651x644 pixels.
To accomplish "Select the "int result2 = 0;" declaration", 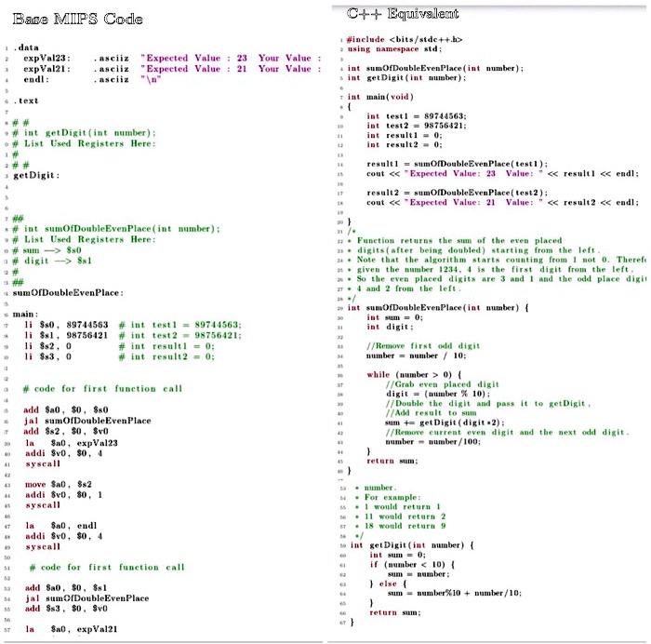I will (x=405, y=144).
